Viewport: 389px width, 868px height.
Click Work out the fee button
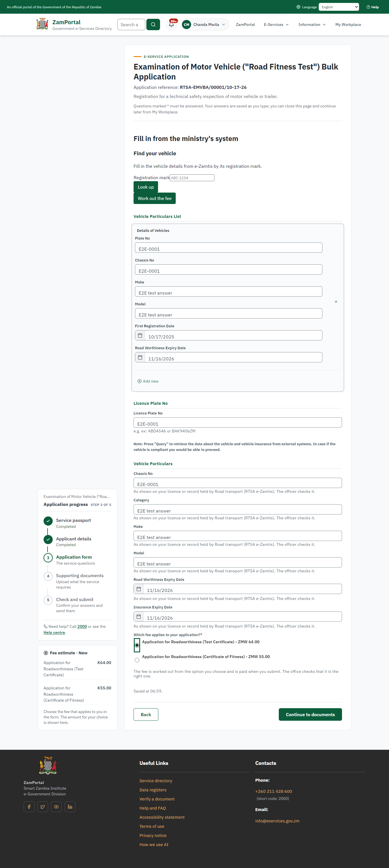click(x=155, y=199)
